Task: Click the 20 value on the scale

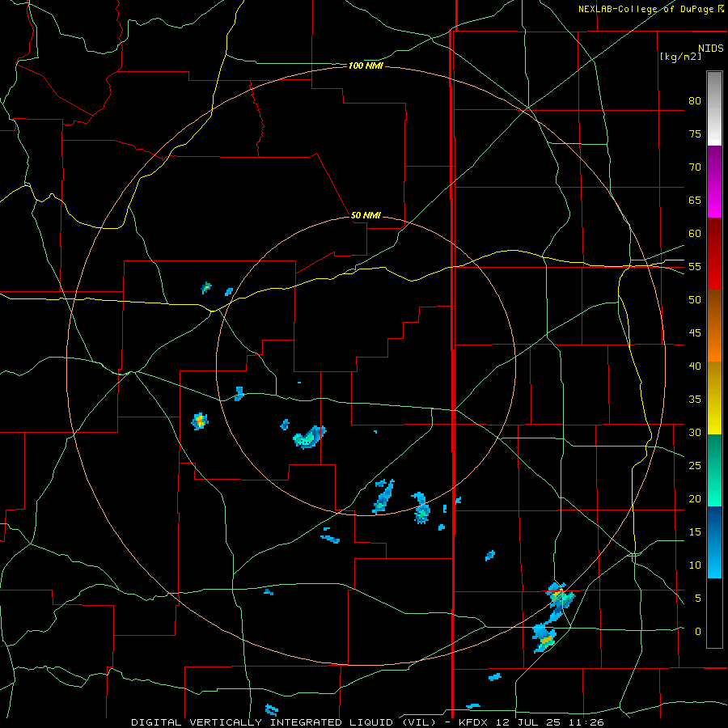Action: click(695, 498)
